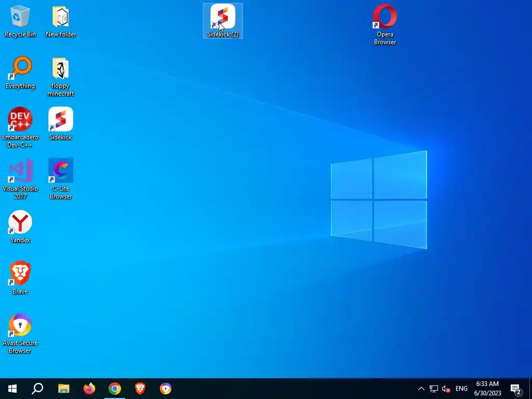This screenshot has height=399, width=532.
Task: Select the Visual Studio 2017 shortcut
Action: pyautogui.click(x=20, y=179)
